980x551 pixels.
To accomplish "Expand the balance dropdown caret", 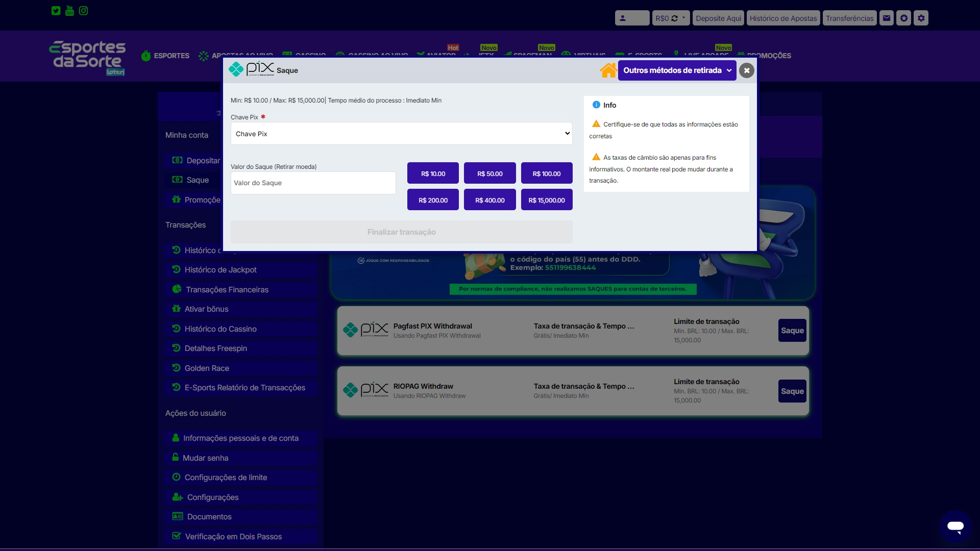I will pos(684,18).
